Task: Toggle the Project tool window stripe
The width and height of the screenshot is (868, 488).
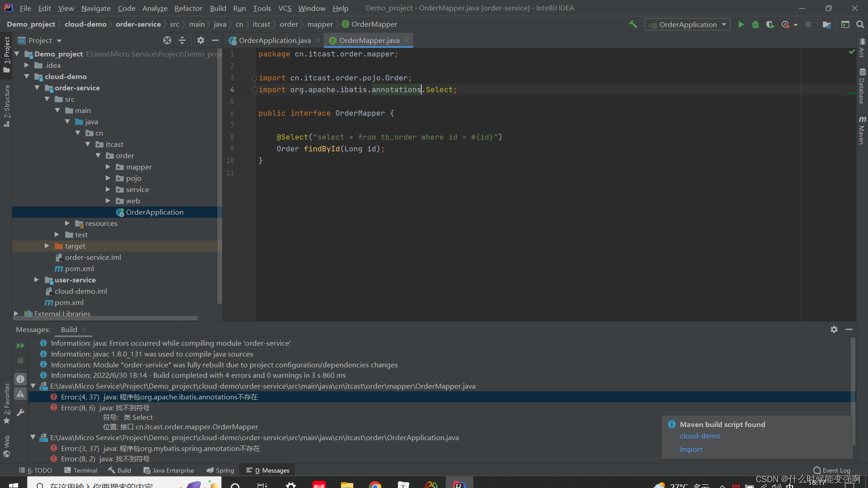Action: 6,54
